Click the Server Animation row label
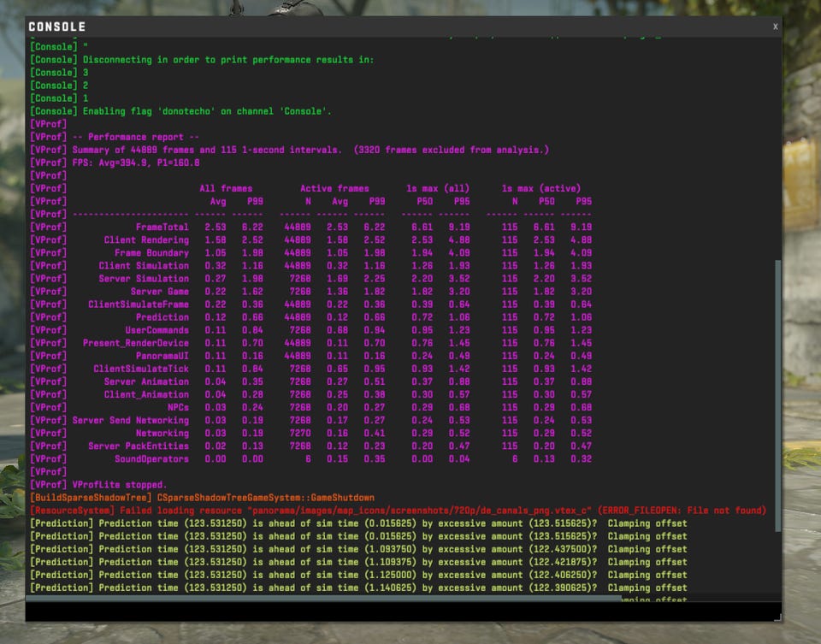 [x=146, y=381]
